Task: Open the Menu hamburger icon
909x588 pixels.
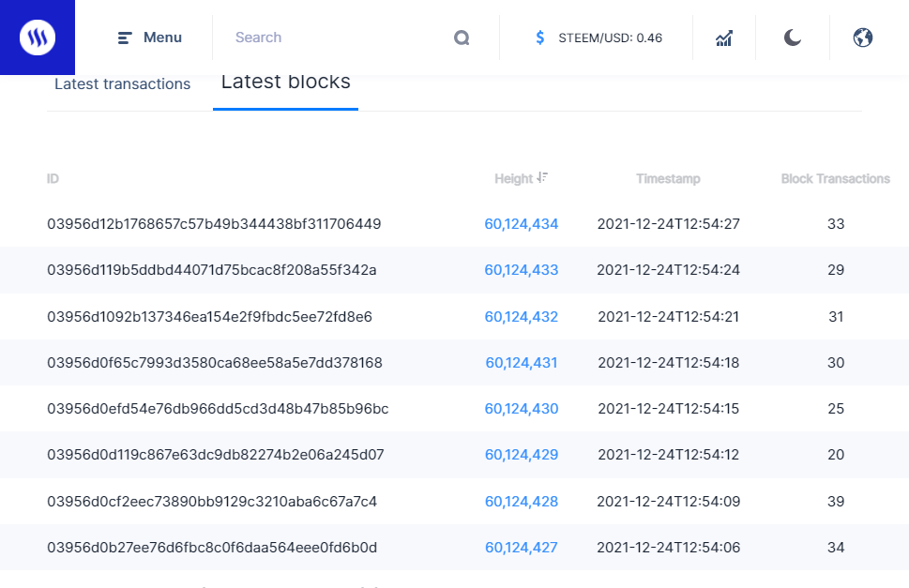Action: pos(125,38)
